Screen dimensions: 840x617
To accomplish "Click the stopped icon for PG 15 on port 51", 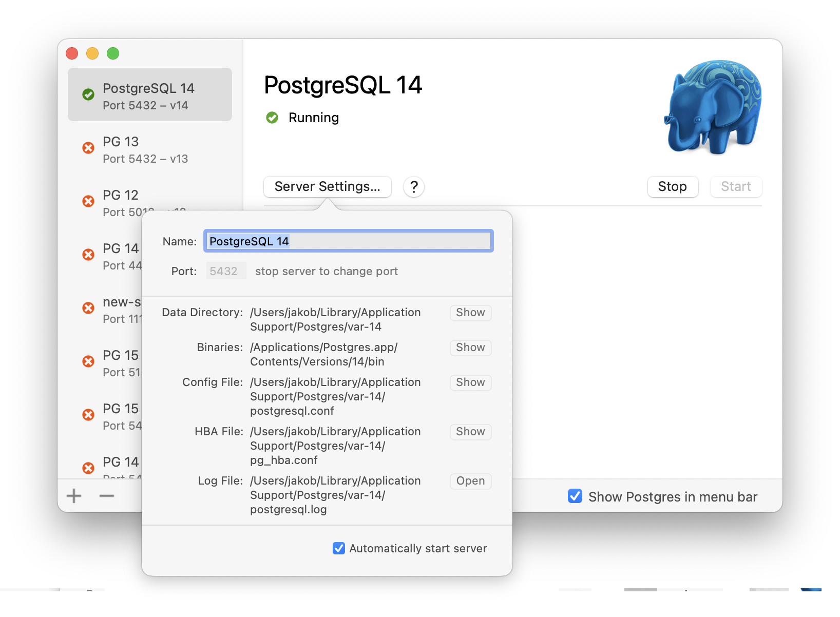I will [x=88, y=361].
